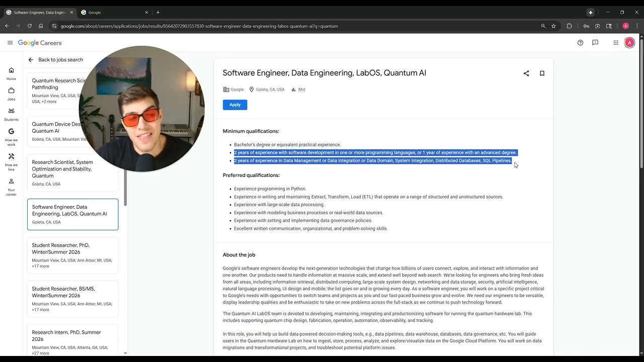The width and height of the screenshot is (644, 362).
Task: Open a new browser tab
Action: pos(158,12)
